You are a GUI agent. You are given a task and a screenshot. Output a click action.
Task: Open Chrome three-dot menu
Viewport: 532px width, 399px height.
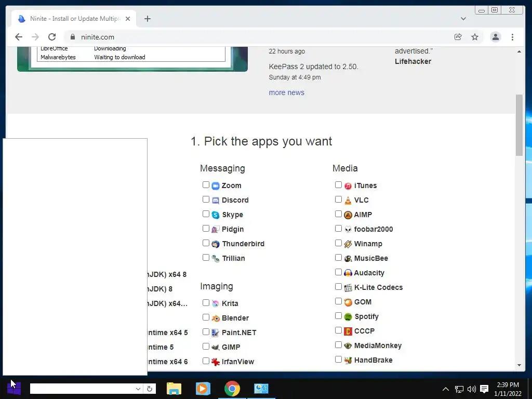[512, 37]
